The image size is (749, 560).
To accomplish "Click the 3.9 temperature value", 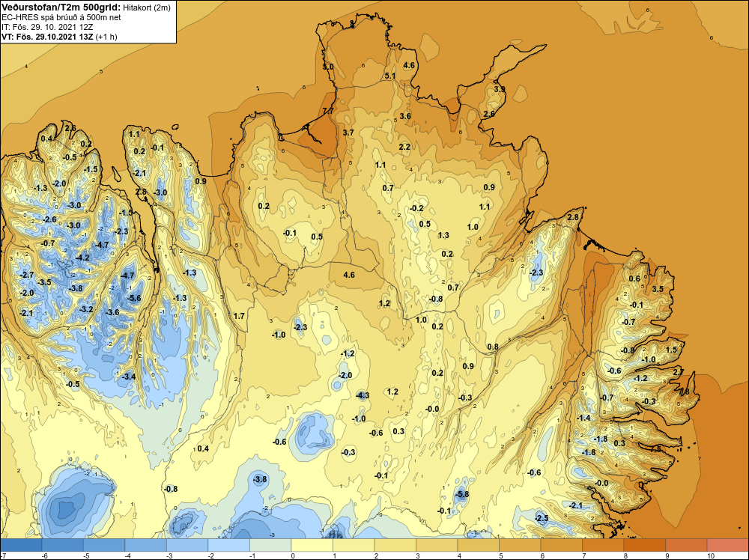I will tap(499, 89).
